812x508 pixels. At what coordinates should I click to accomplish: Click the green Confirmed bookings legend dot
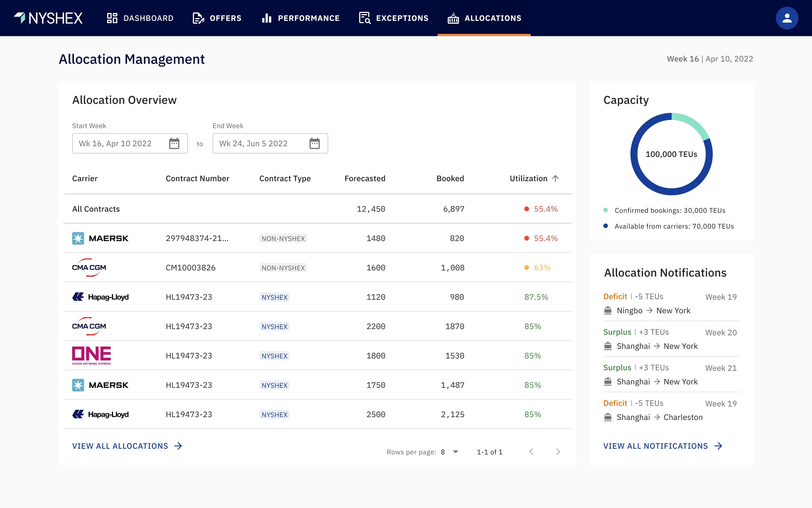pos(606,210)
